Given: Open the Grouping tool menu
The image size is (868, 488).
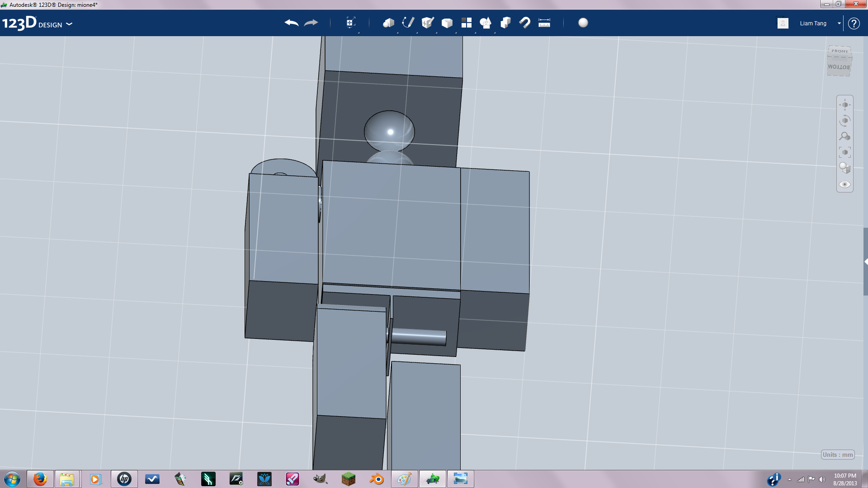Looking at the screenshot, I should (x=486, y=23).
